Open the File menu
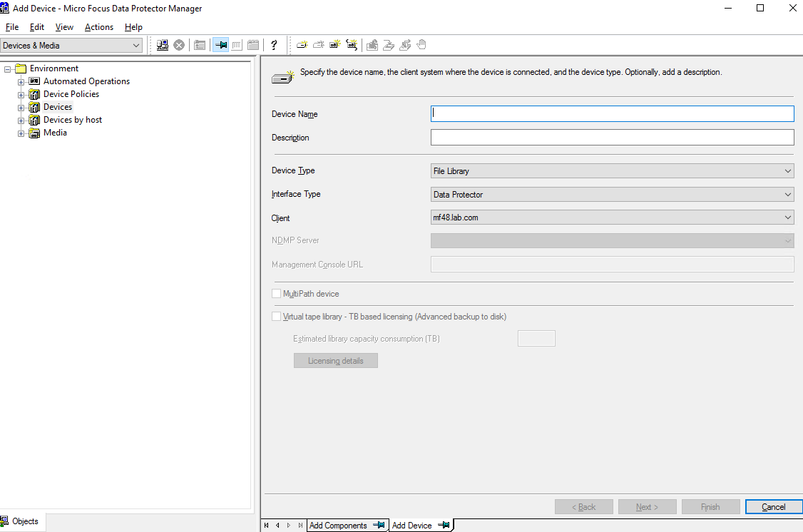803x532 pixels. tap(12, 27)
